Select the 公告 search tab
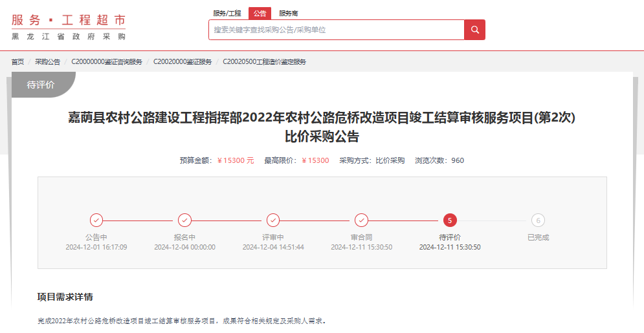Screen dimensions: 644x333 [x=260, y=14]
